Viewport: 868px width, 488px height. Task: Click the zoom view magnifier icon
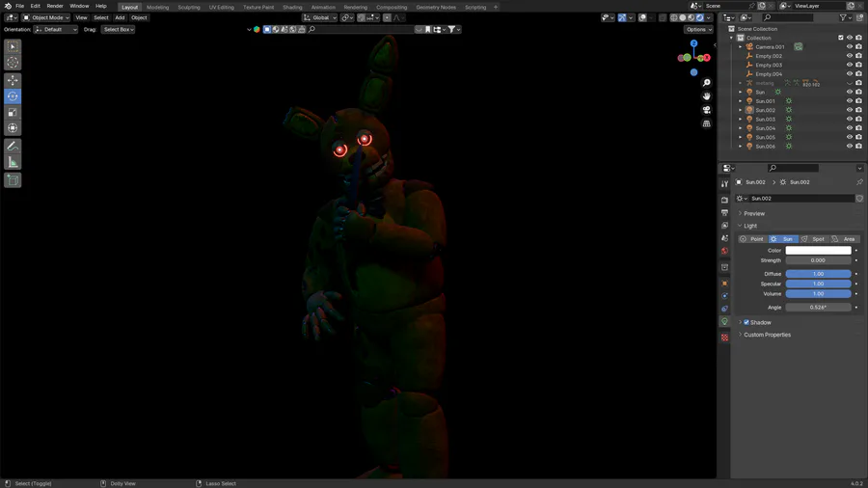[706, 82]
